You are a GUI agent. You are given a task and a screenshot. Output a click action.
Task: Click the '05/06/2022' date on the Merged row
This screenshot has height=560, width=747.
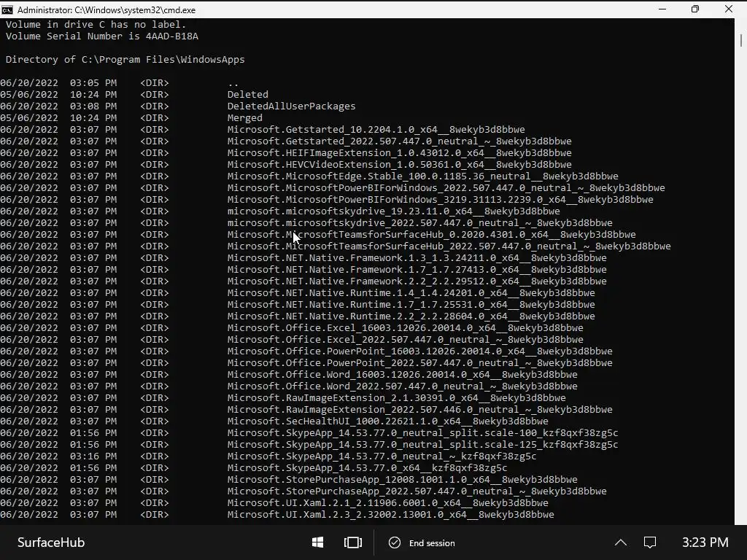click(x=29, y=117)
